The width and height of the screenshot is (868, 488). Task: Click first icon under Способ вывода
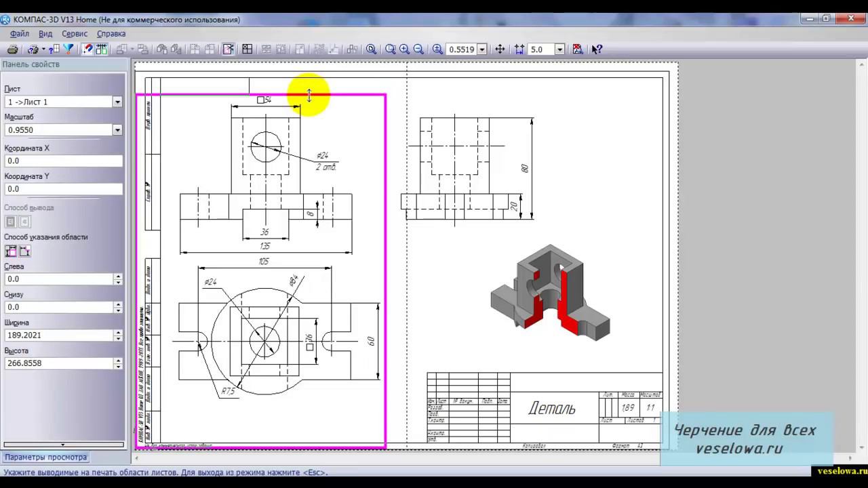[11, 222]
